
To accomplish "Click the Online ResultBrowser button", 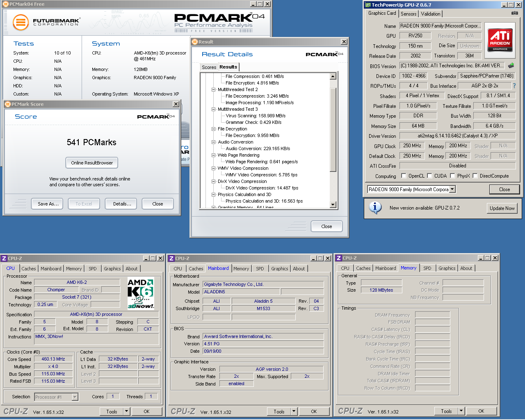I will tap(92, 163).
